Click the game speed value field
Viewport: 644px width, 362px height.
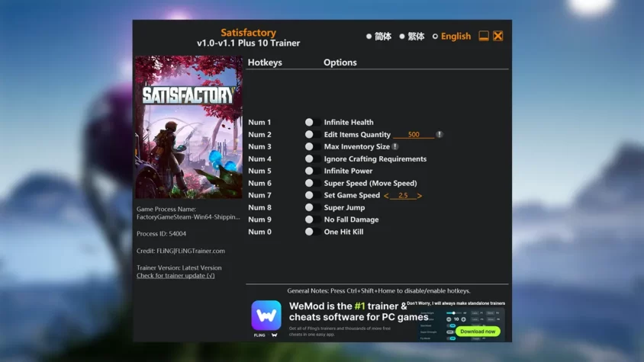click(403, 195)
